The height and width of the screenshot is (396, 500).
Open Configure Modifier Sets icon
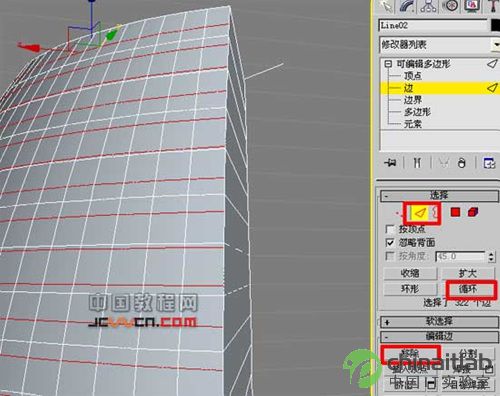tap(489, 163)
